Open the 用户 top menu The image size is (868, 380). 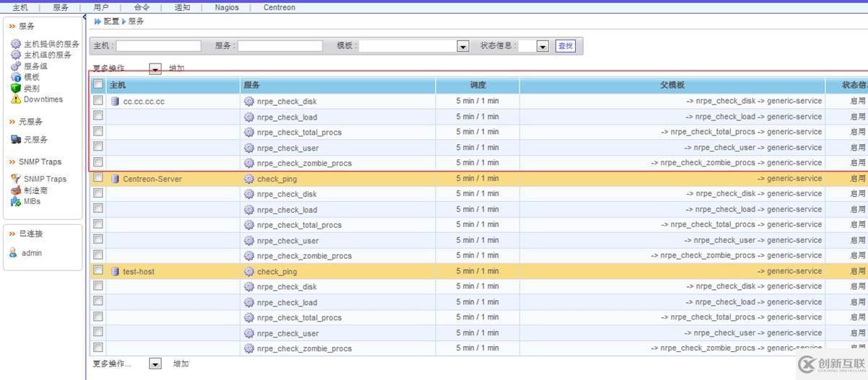101,7
